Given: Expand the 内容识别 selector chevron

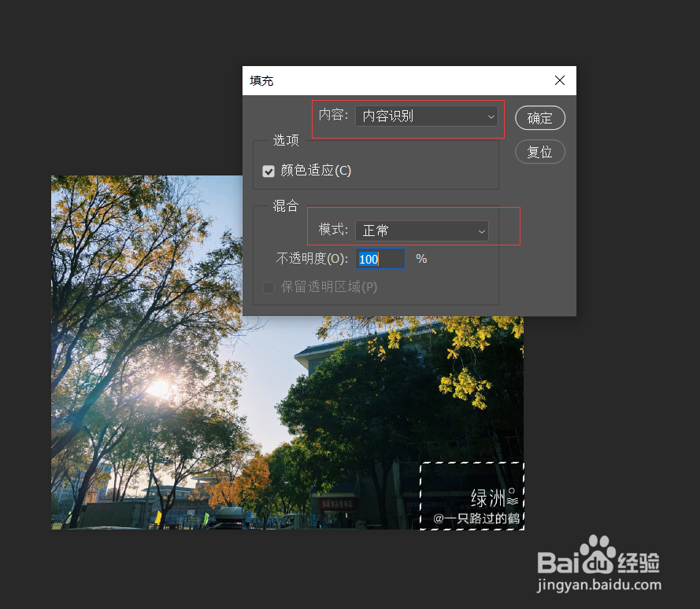Looking at the screenshot, I should point(491,116).
